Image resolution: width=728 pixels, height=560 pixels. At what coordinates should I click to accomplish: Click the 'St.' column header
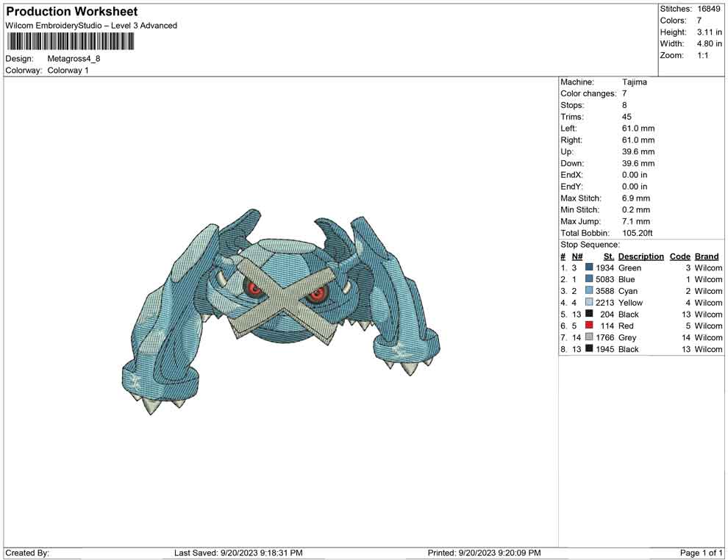[x=609, y=256]
